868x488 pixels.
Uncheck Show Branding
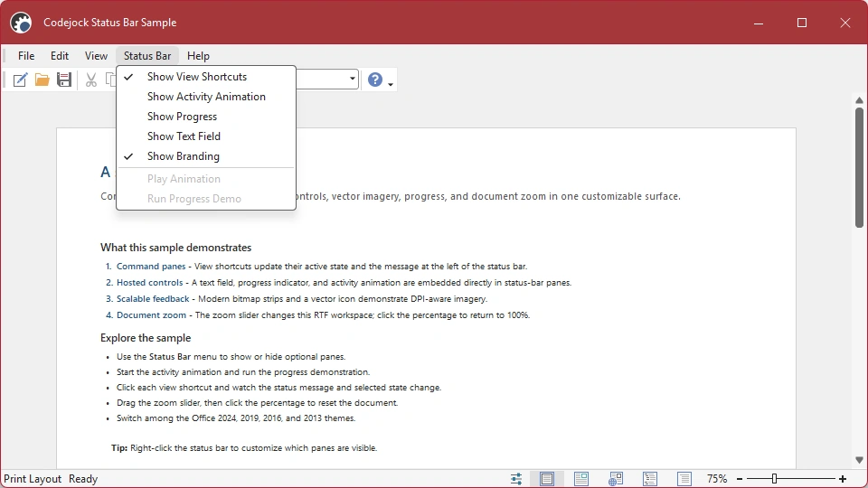point(206,156)
